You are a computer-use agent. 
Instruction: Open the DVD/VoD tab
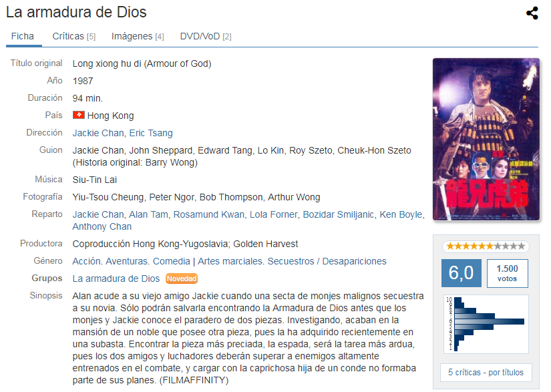pos(206,36)
